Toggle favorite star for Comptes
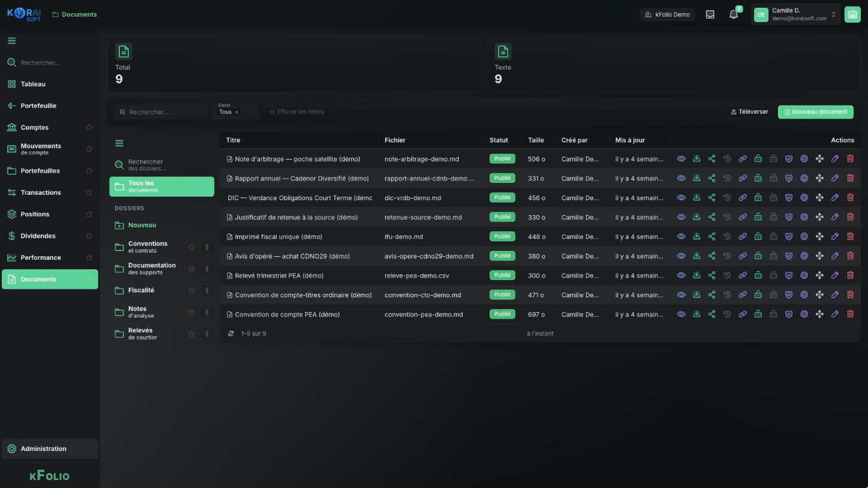This screenshot has height=488, width=868. point(89,128)
